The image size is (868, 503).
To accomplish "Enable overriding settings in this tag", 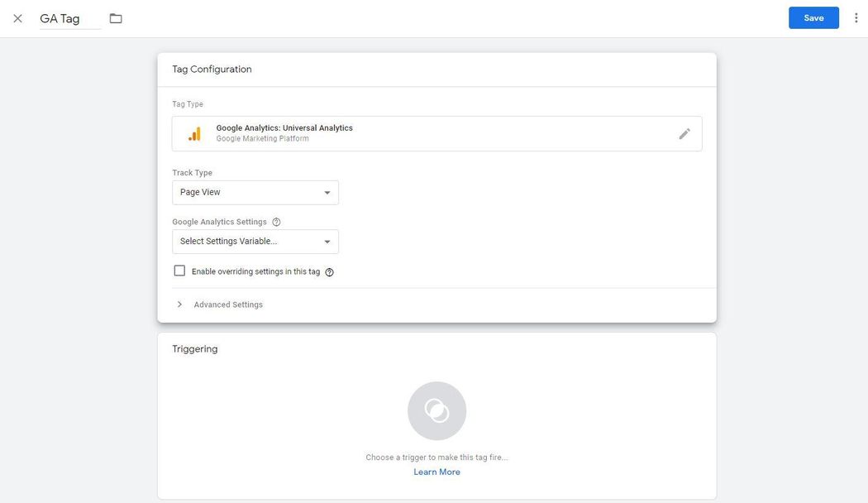I will [x=179, y=271].
